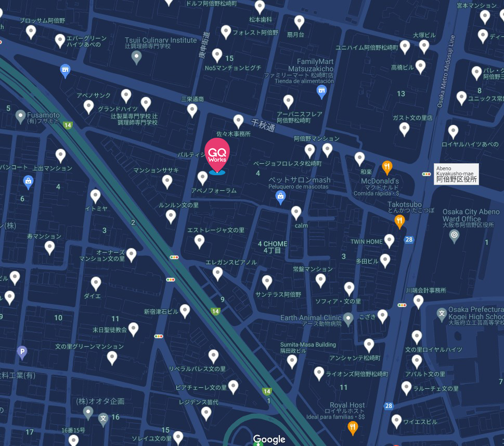Image resolution: width=504 pixels, height=446 pixels.
Task: Select the エストレージャ文の里 pin
Action: coord(199,242)
